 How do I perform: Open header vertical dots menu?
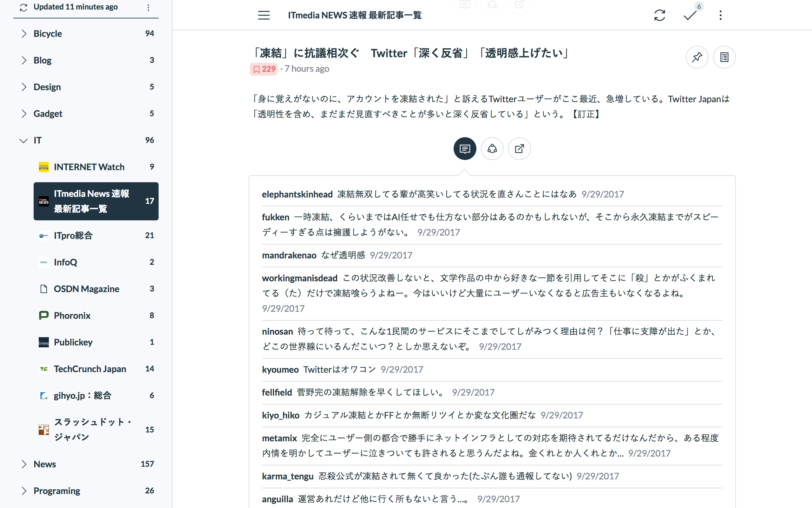(x=720, y=15)
